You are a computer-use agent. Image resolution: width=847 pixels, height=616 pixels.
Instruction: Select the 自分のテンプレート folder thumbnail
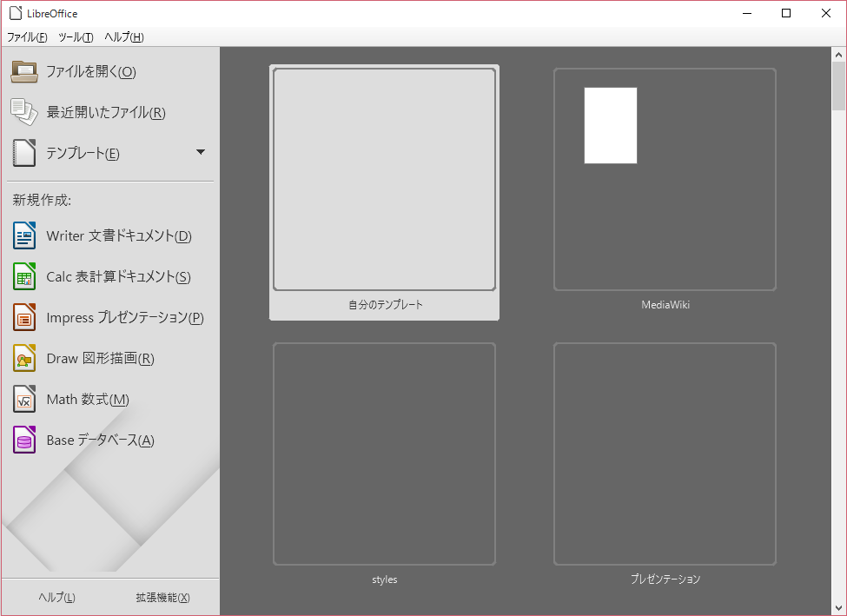384,179
